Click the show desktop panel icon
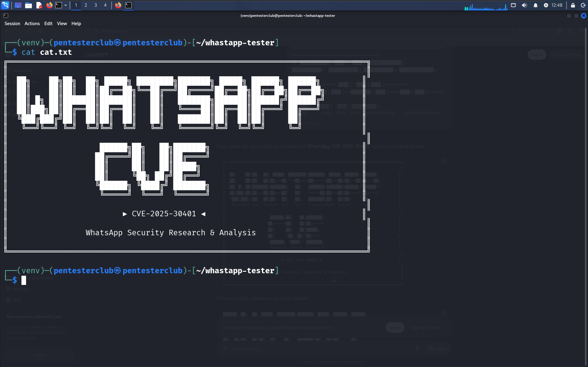This screenshot has width=588, height=367. (x=18, y=5)
